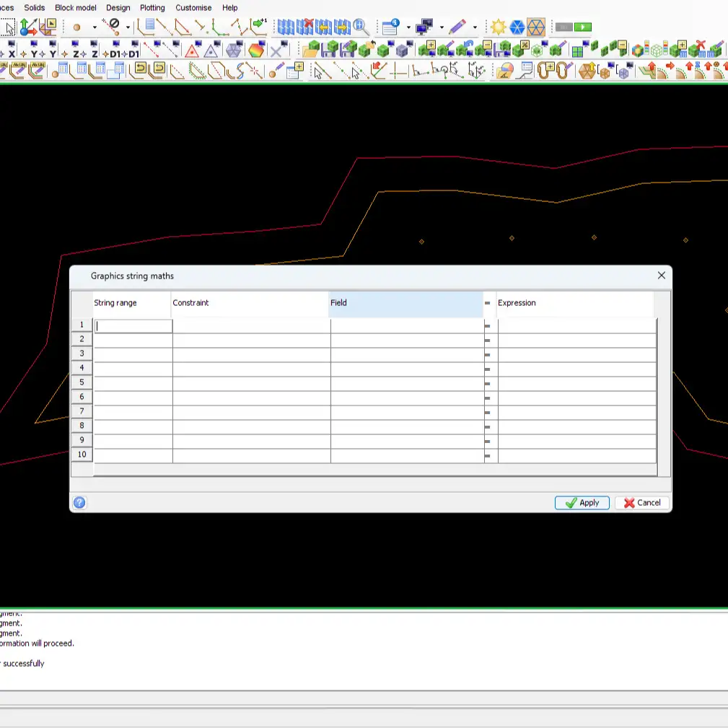Focus the String range cell in row 1
Viewport: 728px width, 728px height.
pos(133,326)
